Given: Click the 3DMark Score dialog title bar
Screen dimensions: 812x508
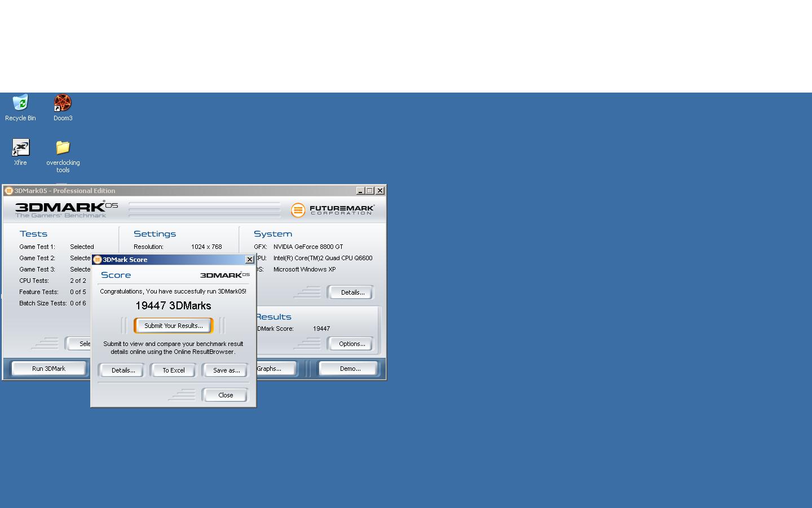Looking at the screenshot, I should 173,260.
